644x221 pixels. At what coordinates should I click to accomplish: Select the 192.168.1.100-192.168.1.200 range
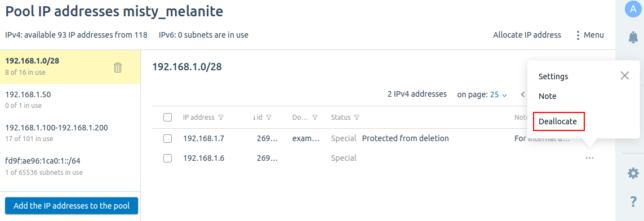coord(70,133)
